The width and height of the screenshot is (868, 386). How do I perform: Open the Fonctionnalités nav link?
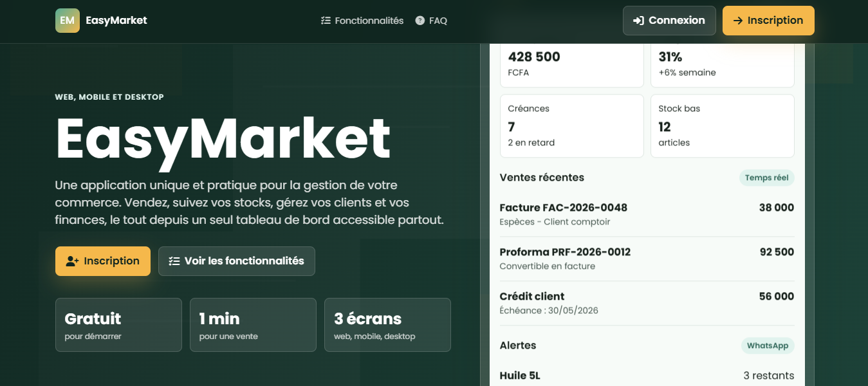[362, 21]
